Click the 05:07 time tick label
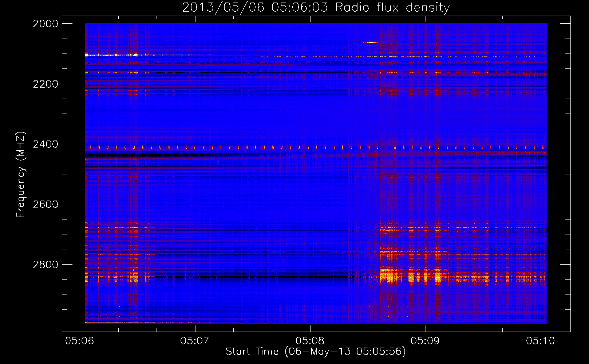This screenshot has height=364, width=589. (x=195, y=341)
